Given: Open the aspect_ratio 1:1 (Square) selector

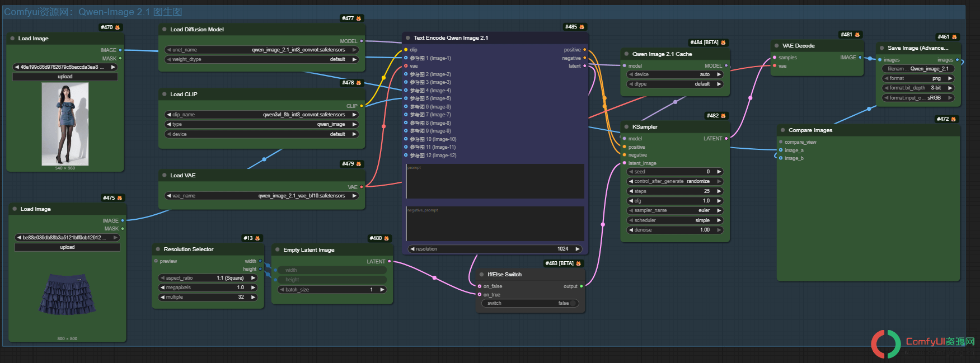Looking at the screenshot, I should coord(208,278).
